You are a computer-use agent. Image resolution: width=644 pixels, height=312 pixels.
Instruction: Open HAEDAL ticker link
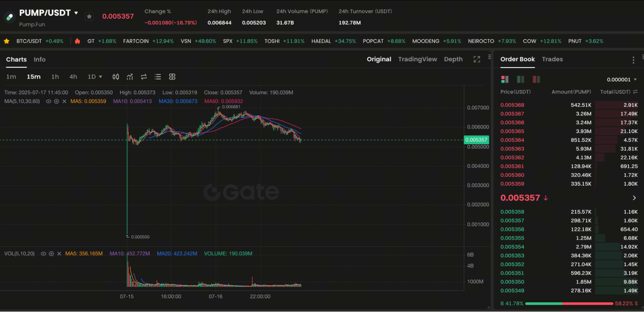(x=333, y=41)
